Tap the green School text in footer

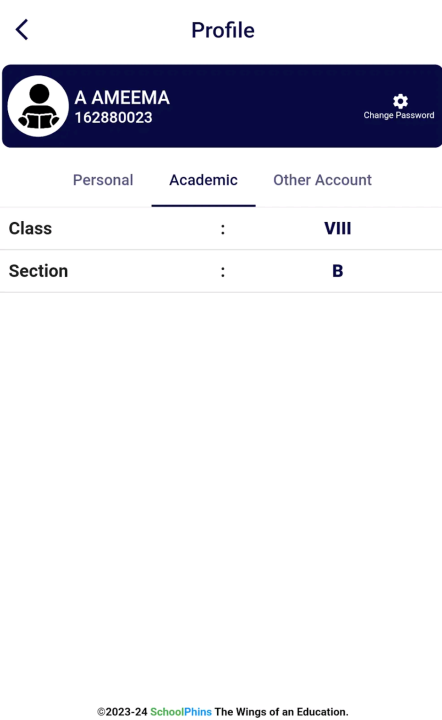point(167,712)
